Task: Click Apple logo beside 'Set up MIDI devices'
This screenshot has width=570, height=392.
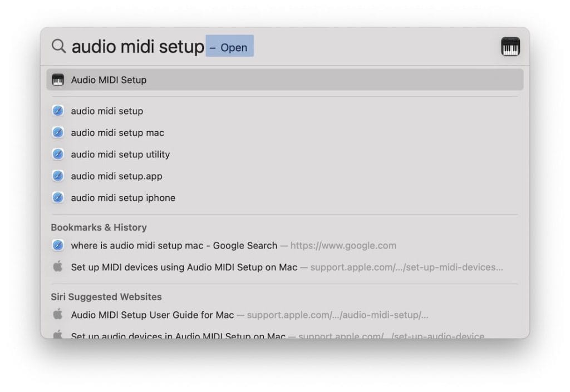Action: (58, 267)
